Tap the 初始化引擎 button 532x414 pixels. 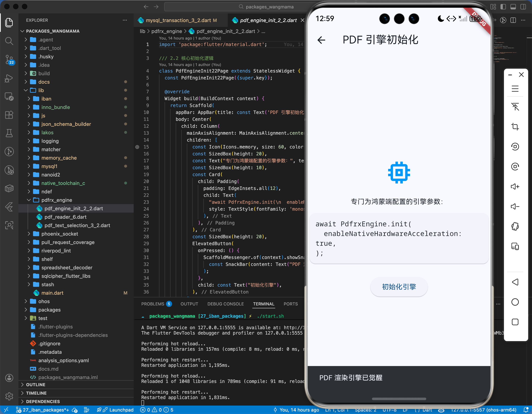click(x=399, y=287)
